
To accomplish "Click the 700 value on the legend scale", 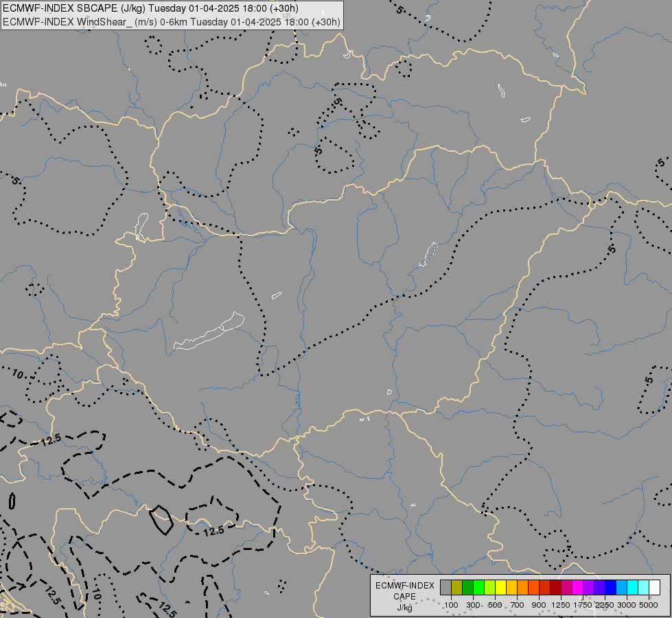I will coord(518,605).
